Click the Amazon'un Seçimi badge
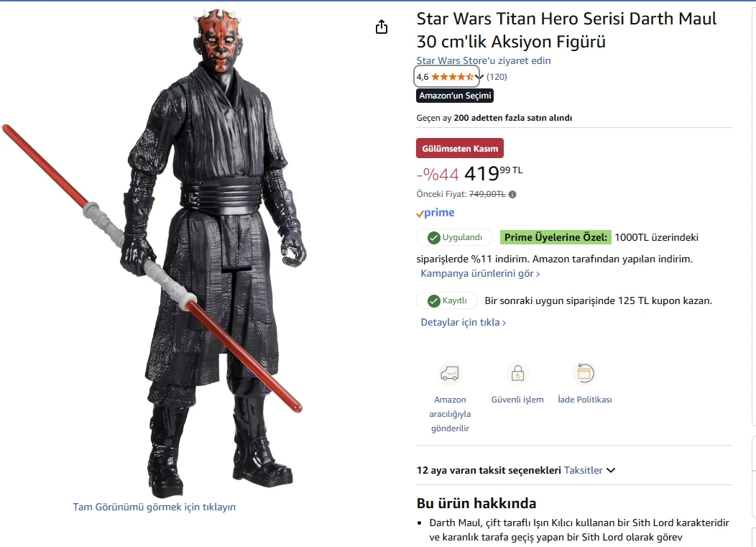 455,96
